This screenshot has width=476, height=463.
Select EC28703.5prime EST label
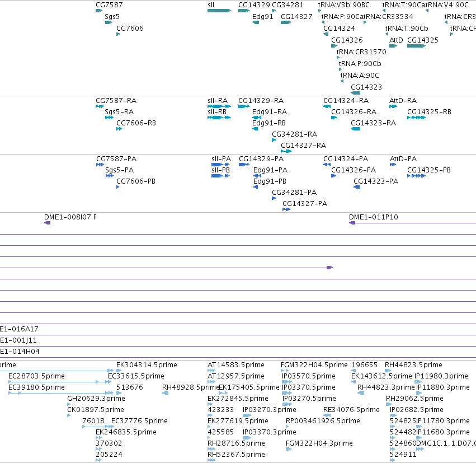pyautogui.click(x=36, y=376)
